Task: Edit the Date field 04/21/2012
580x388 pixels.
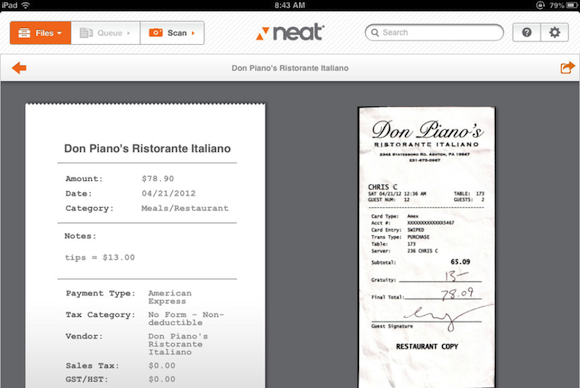Action: [x=169, y=193]
